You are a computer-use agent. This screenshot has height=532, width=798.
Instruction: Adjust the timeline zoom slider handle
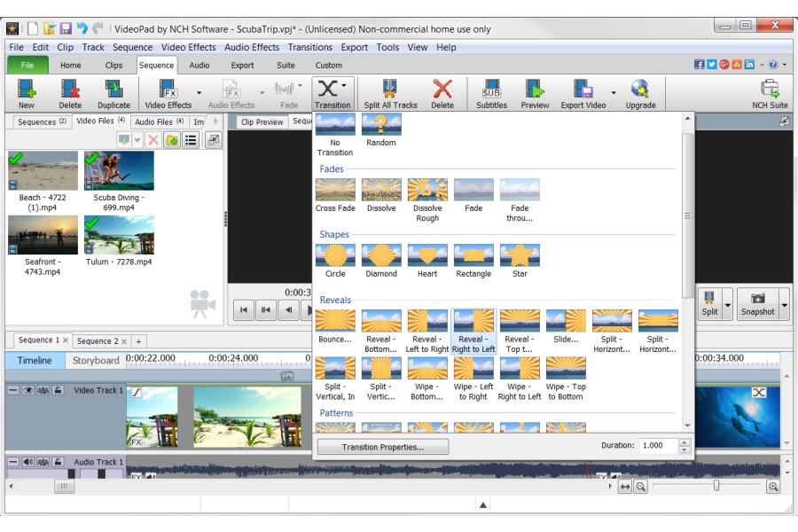716,486
